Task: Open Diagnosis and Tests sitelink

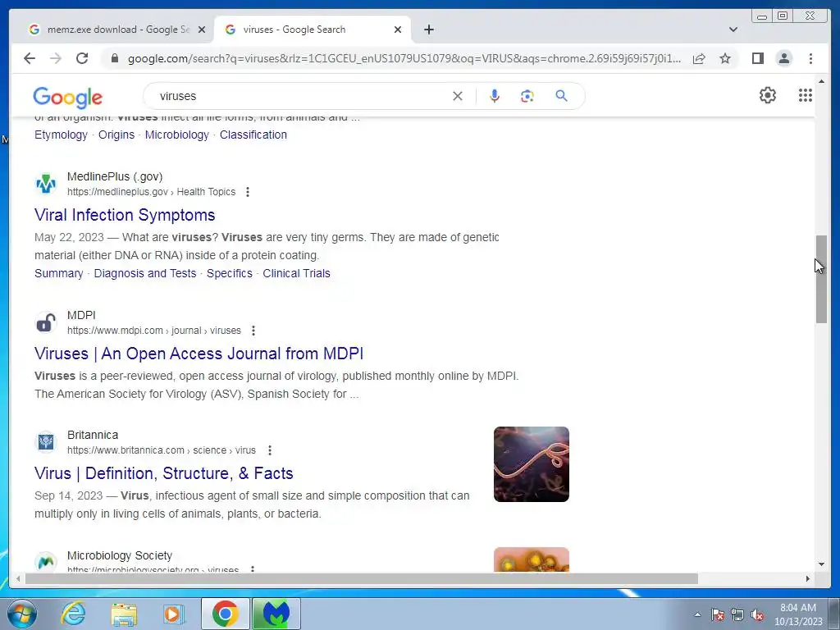Action: point(145,273)
